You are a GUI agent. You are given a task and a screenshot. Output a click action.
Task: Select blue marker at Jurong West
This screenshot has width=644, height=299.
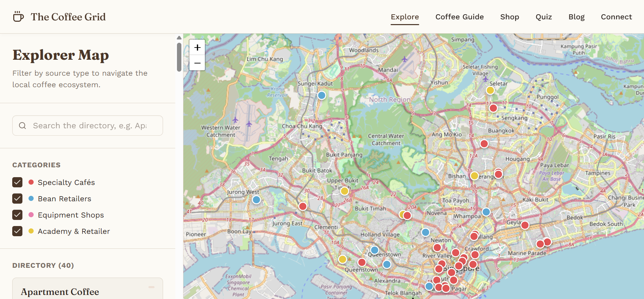256,200
